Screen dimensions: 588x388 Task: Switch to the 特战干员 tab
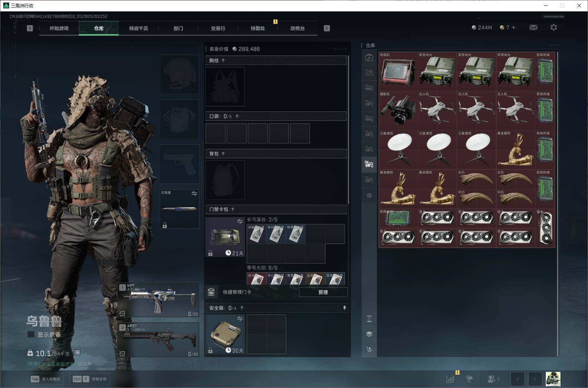(138, 28)
